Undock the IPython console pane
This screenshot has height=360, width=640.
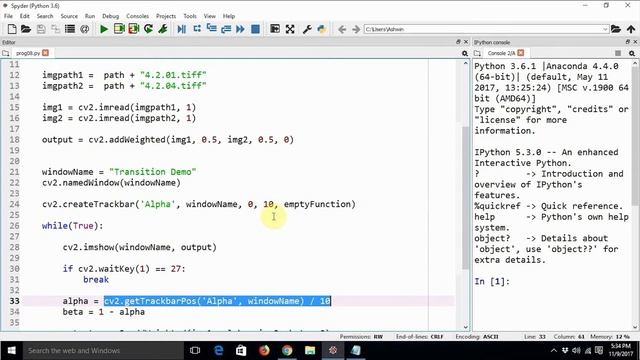[627, 42]
